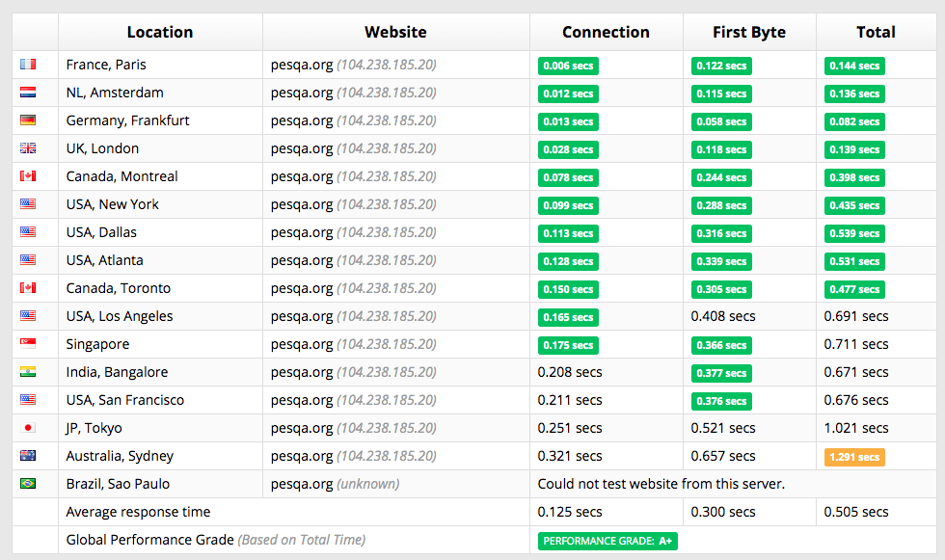Image resolution: width=945 pixels, height=560 pixels.
Task: Click the Japan flag in the Tokyo row
Action: coord(28,428)
